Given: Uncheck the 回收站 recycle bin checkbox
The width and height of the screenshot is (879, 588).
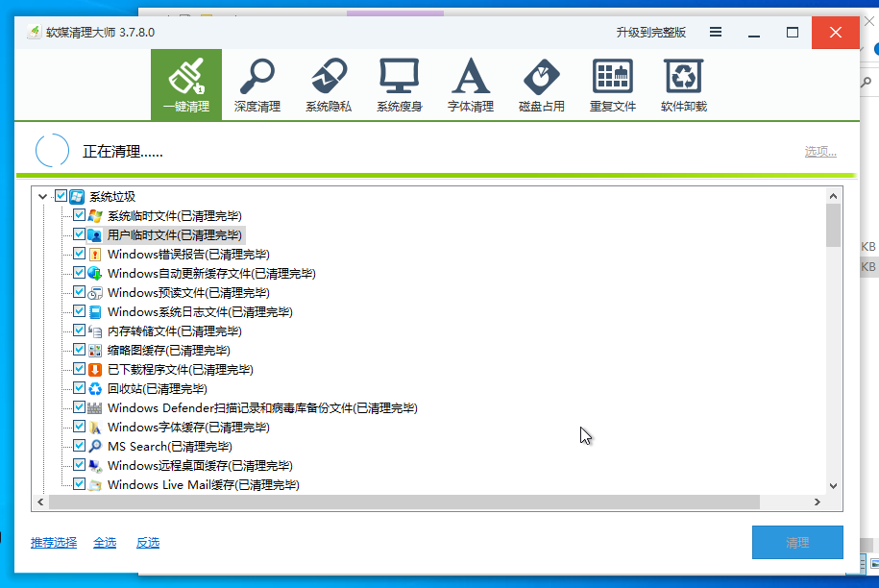Looking at the screenshot, I should pyautogui.click(x=80, y=388).
